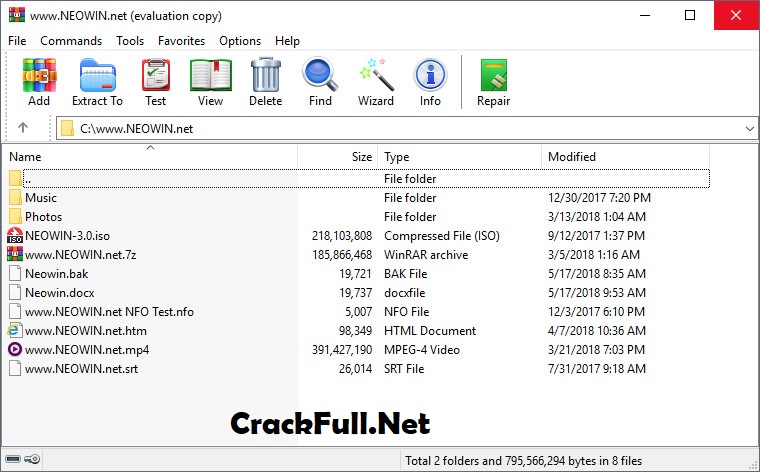Open the Tools menu

pos(130,41)
